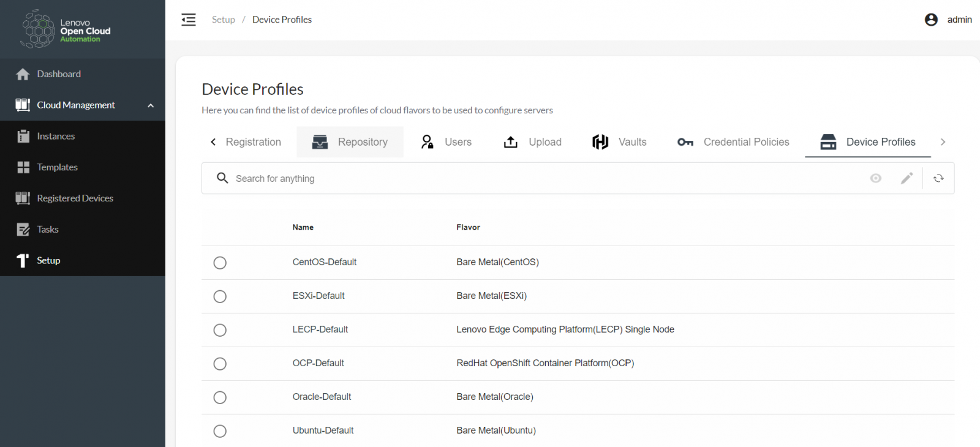Screen dimensions: 980x447
Task: Click the RedHat OpenShift Container Platform(OCP) cell
Action: 545,363
